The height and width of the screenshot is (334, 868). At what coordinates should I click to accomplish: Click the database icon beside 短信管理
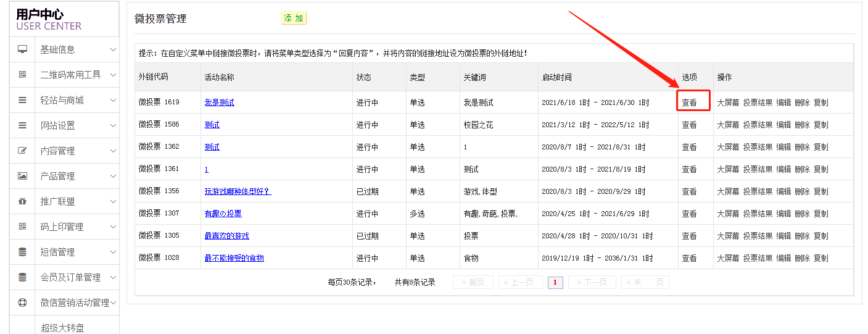click(23, 252)
